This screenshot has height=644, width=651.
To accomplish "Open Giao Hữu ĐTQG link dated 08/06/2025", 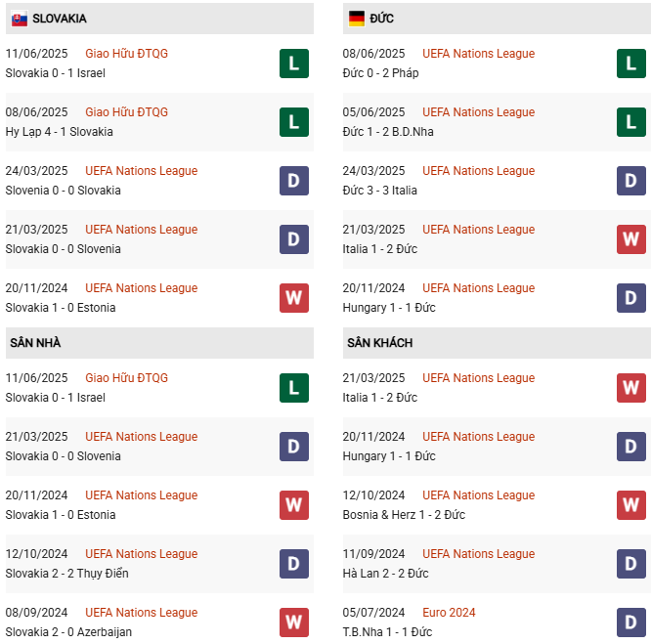I will (x=126, y=112).
